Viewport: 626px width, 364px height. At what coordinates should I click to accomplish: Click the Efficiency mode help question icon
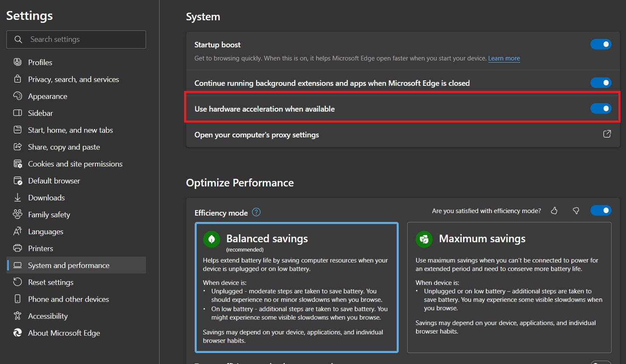(256, 212)
